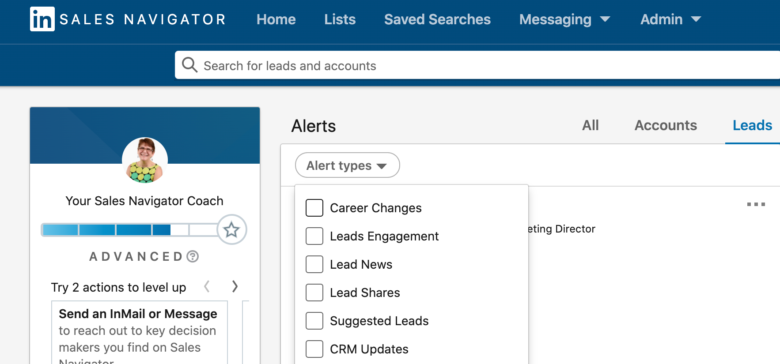Click the ADVANCED level label

pyautogui.click(x=136, y=257)
